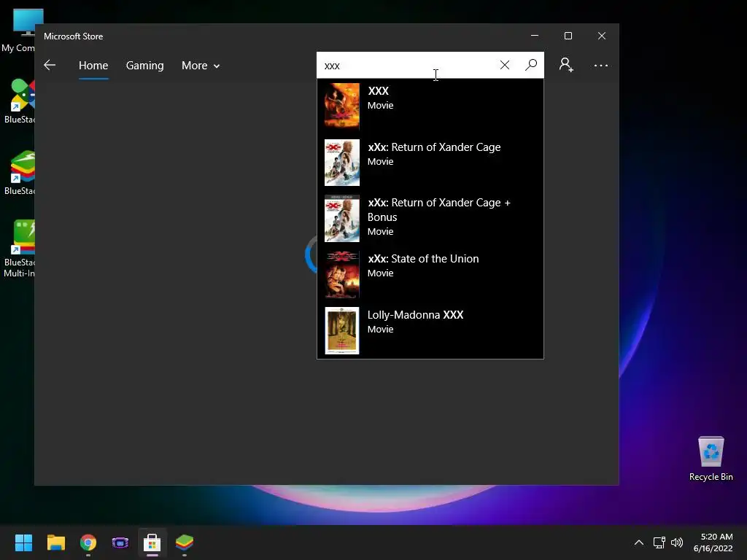Click Microsoft Store taskbar icon
747x560 pixels.
coord(152,542)
